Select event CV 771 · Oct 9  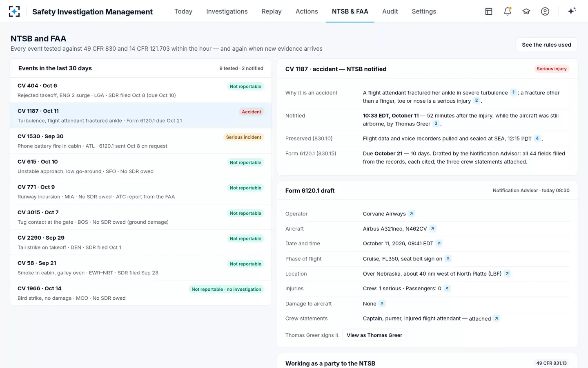click(141, 192)
